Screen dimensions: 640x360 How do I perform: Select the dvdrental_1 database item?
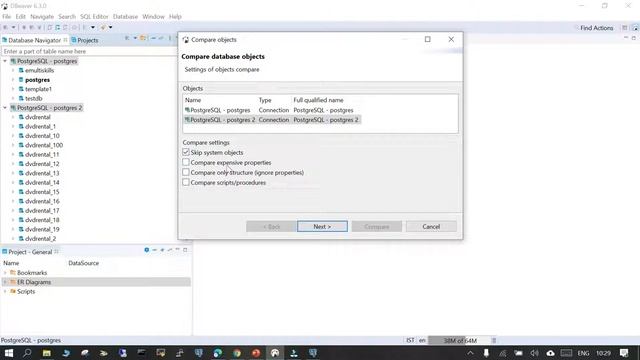tap(40, 127)
